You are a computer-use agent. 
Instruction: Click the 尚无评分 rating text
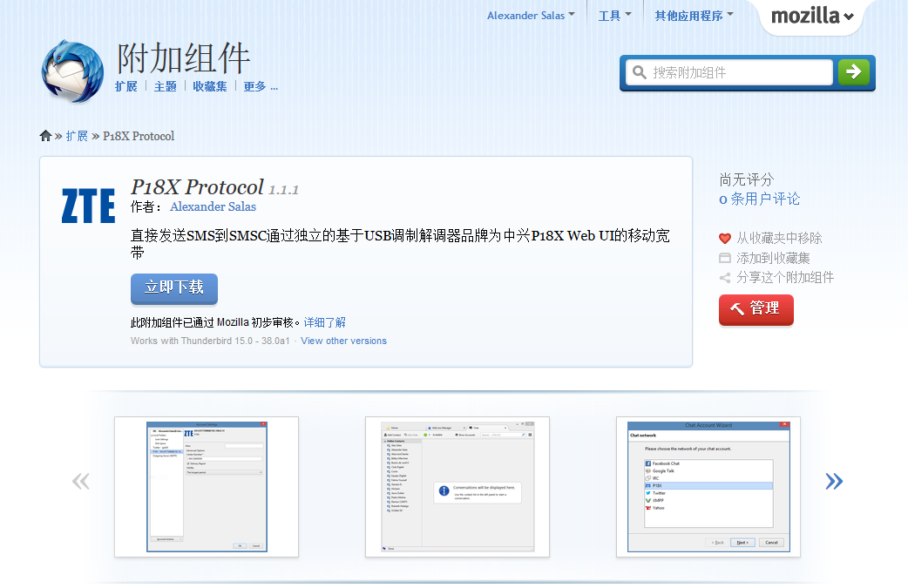tap(747, 180)
